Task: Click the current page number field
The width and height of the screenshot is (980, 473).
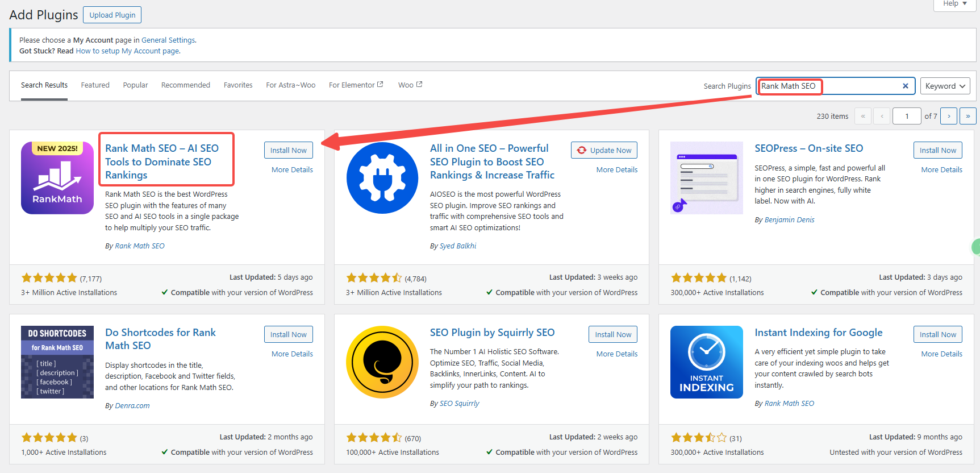Action: [x=906, y=116]
